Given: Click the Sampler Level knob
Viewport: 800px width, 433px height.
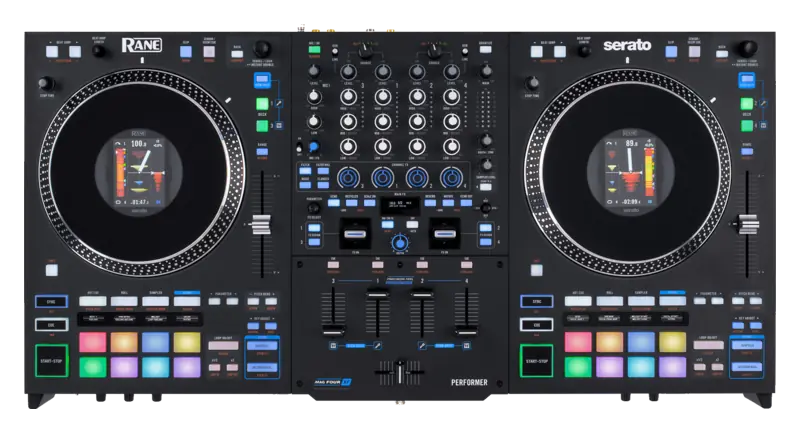Looking at the screenshot, I should pyautogui.click(x=486, y=165).
